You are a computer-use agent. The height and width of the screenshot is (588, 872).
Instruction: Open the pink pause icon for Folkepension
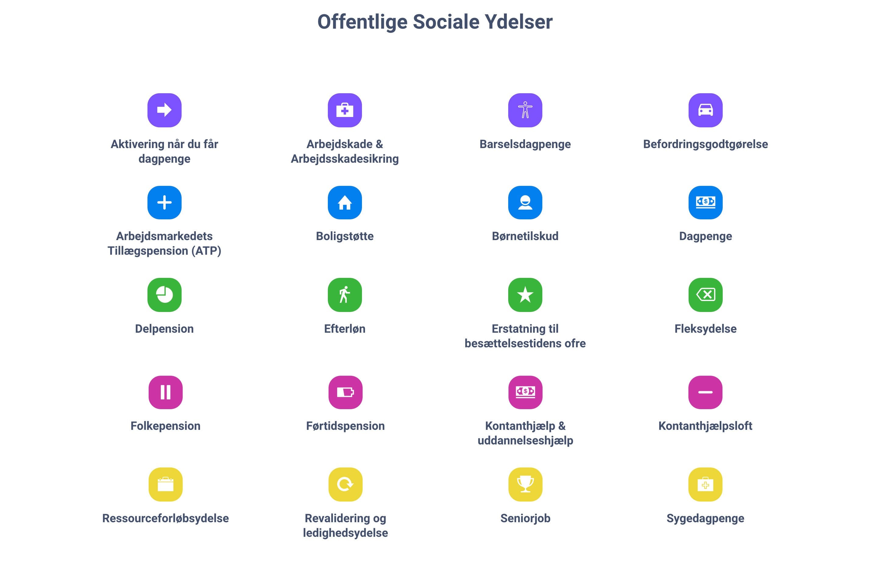click(165, 392)
